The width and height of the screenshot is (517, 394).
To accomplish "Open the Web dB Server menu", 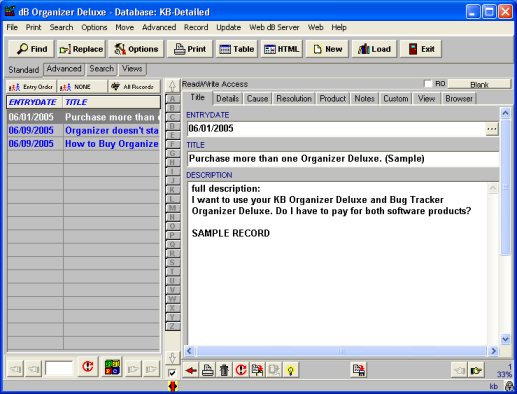I will (x=274, y=27).
